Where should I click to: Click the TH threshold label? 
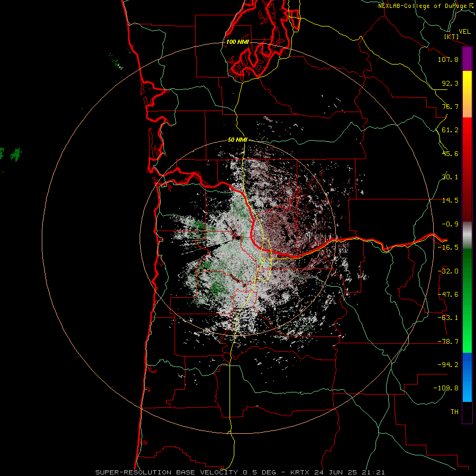click(454, 412)
